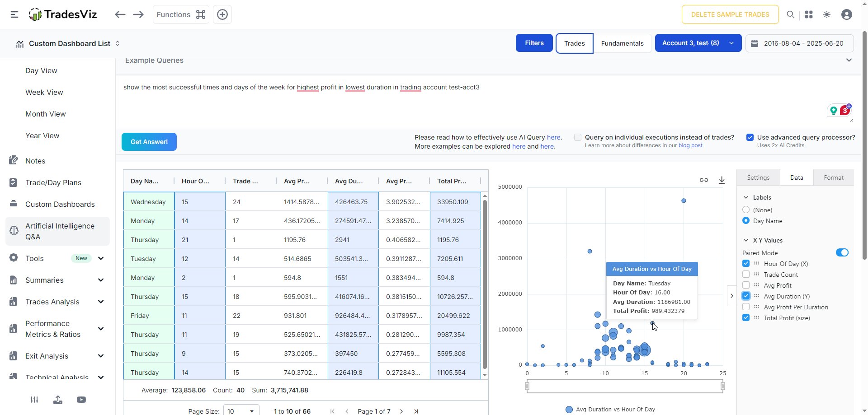Go back with the left arrow

(120, 14)
